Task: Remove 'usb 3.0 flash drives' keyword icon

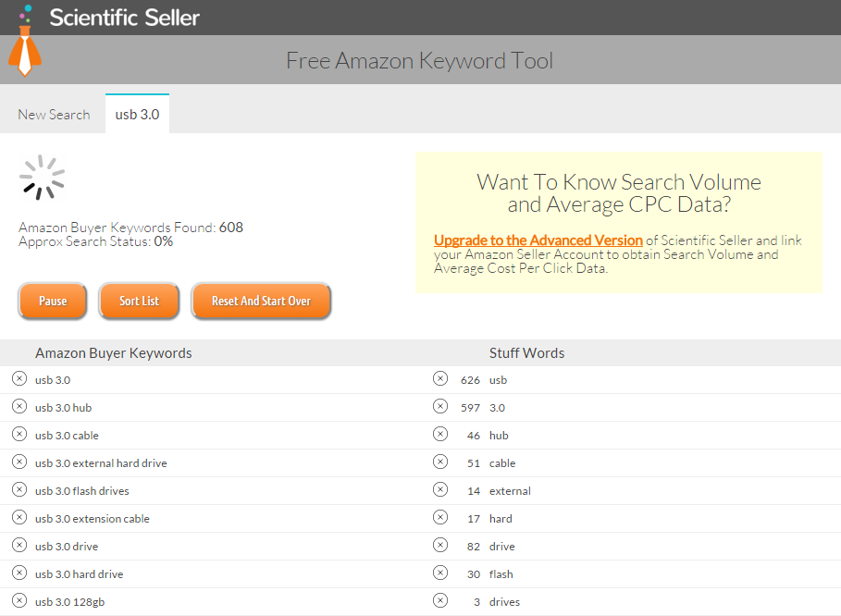Action: click(19, 489)
